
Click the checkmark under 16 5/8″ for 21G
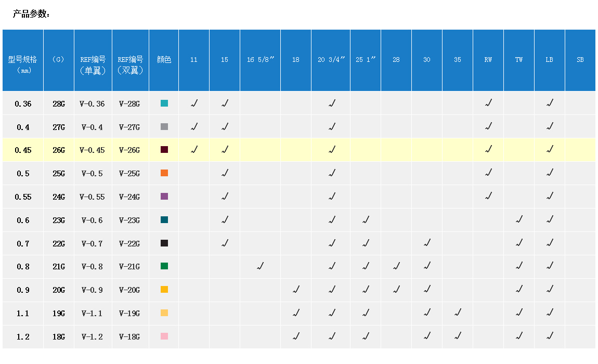click(x=260, y=266)
